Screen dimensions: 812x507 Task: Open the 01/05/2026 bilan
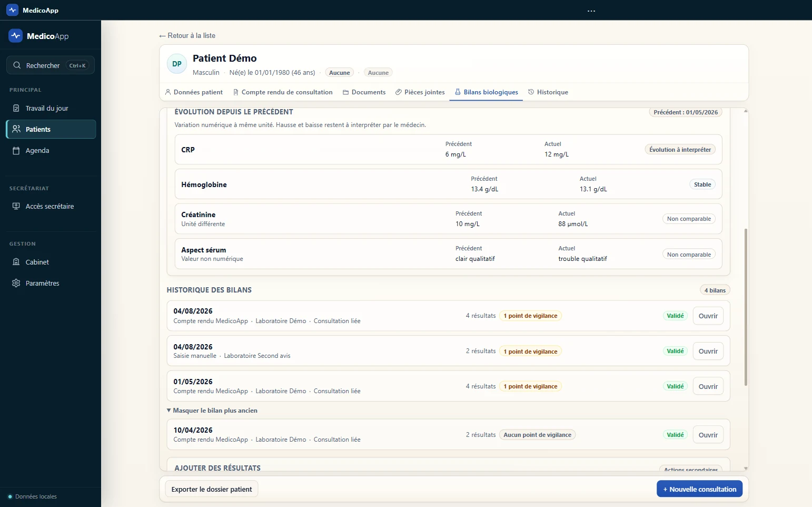[x=708, y=386]
